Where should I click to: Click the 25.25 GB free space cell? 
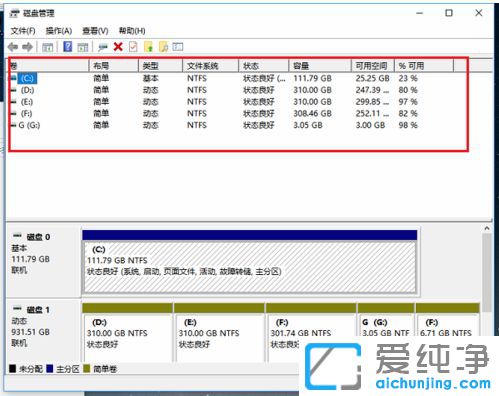coord(372,78)
